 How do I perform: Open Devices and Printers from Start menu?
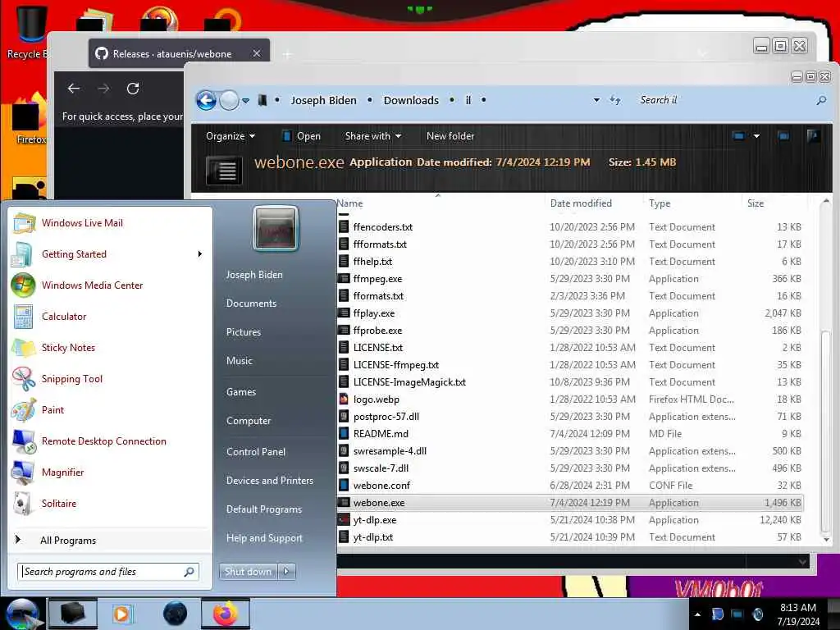(x=269, y=481)
